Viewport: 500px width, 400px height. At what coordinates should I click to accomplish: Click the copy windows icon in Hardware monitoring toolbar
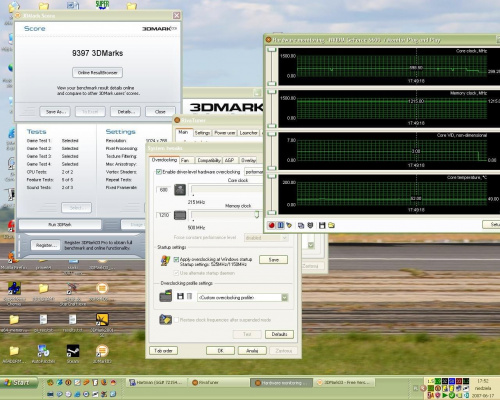(x=301, y=225)
